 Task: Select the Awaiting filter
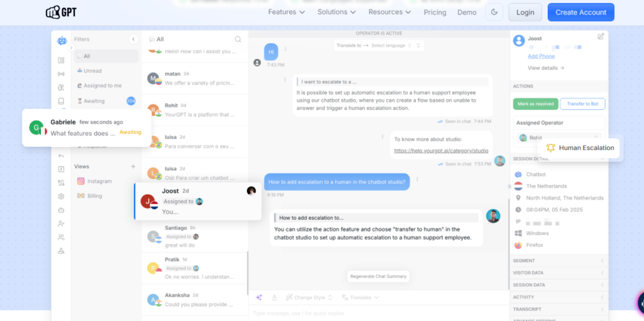click(x=106, y=101)
